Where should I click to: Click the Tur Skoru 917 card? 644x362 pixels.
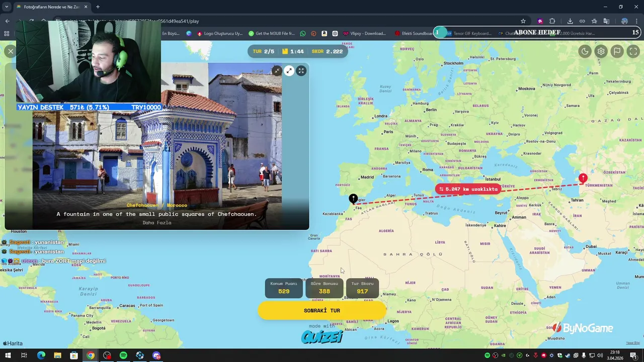coord(362,288)
